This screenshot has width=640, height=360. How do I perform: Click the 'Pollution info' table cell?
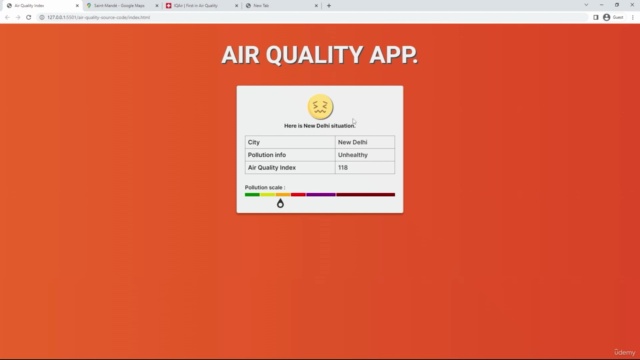pyautogui.click(x=290, y=155)
